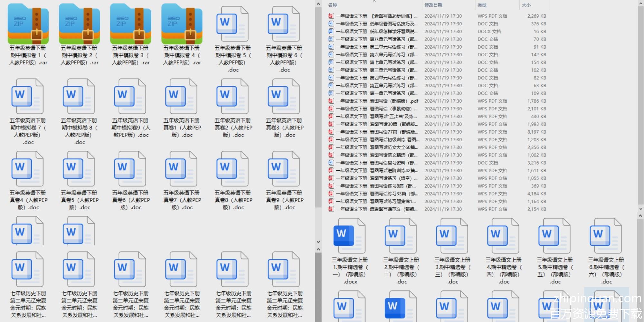Click the 期中模拟卷9 (人教PEP版) .doc icon

[131, 97]
